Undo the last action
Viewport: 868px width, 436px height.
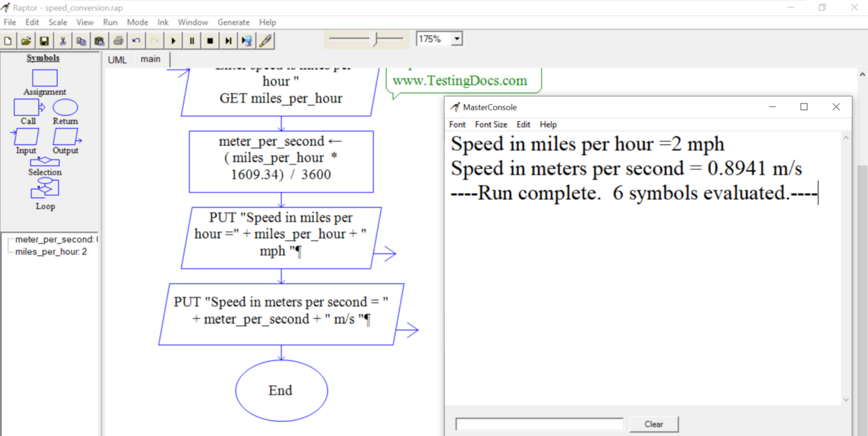(136, 40)
